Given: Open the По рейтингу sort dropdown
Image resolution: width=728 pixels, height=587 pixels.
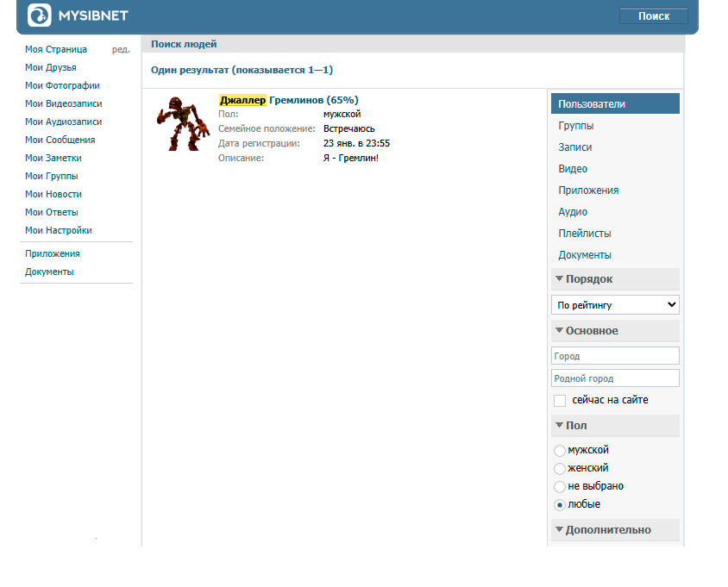Looking at the screenshot, I should pos(615,305).
